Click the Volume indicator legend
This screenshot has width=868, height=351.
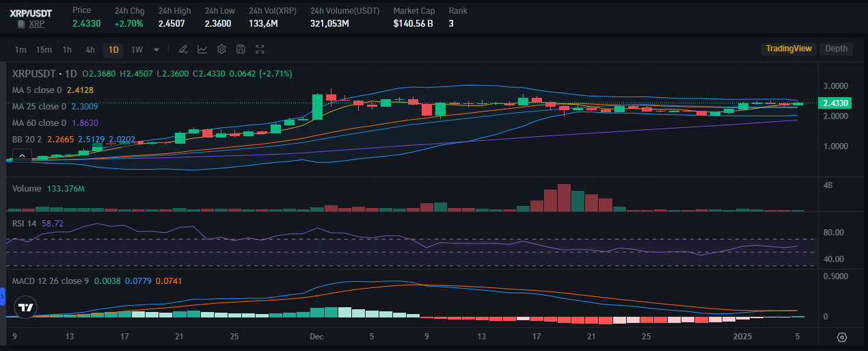click(x=27, y=189)
